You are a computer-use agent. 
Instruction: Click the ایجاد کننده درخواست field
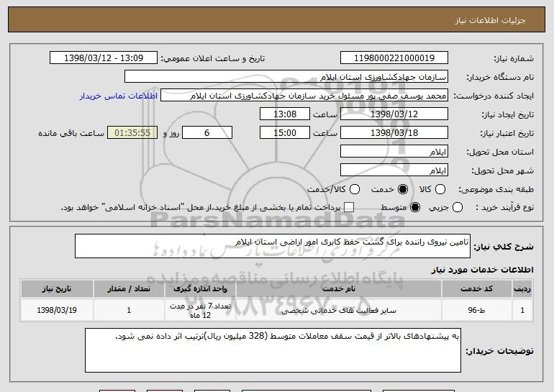(304, 96)
